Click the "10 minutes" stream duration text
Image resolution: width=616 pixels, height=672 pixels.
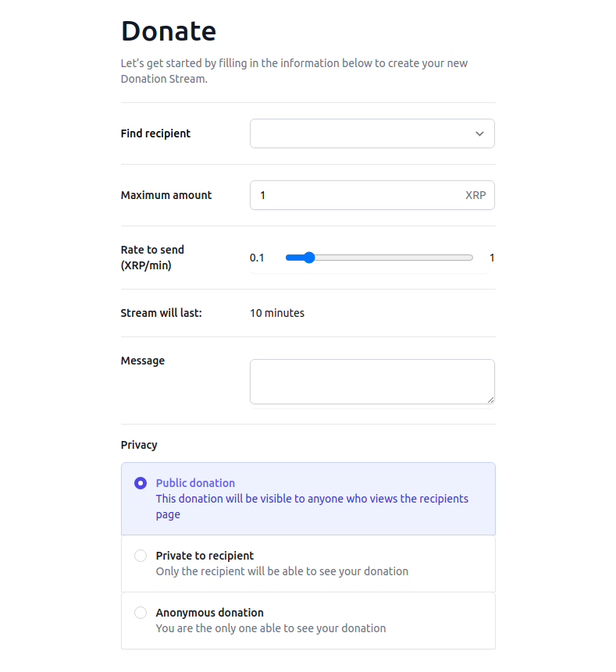click(x=277, y=313)
